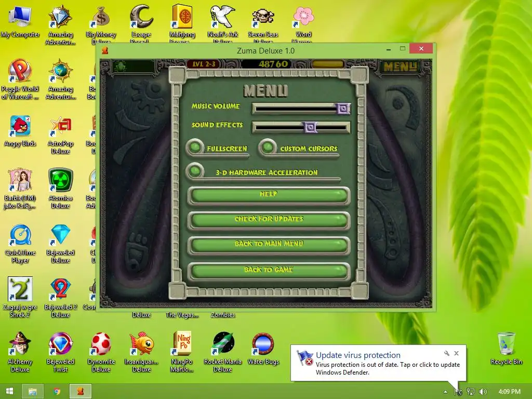Open the Windows Start button

(x=9, y=391)
